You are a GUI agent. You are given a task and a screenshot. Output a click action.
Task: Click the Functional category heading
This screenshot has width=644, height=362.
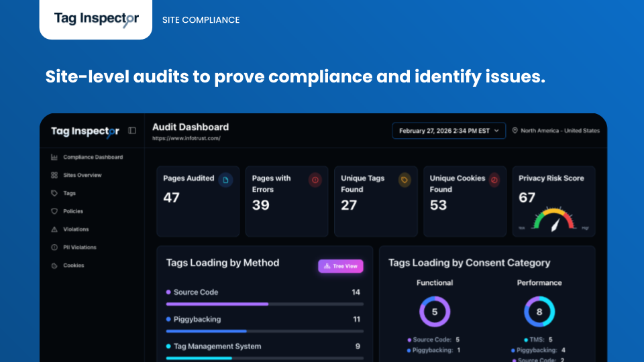tap(435, 283)
